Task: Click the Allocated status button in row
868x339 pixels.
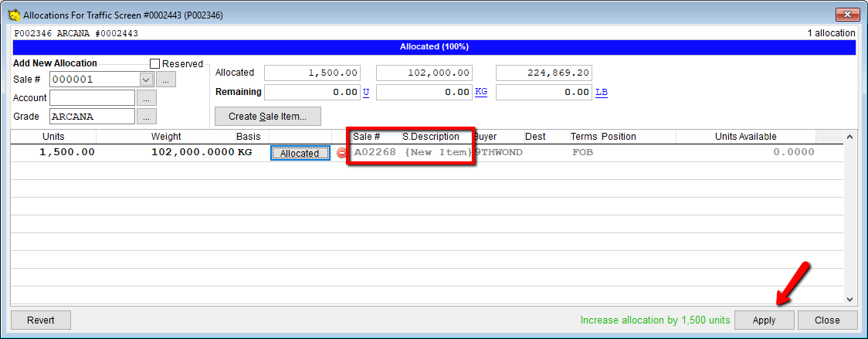Action: [300, 153]
